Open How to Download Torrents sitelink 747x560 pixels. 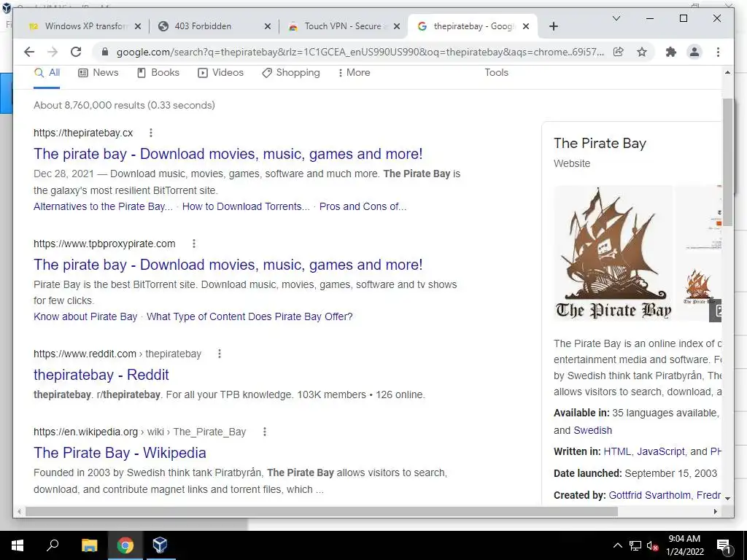246,206
